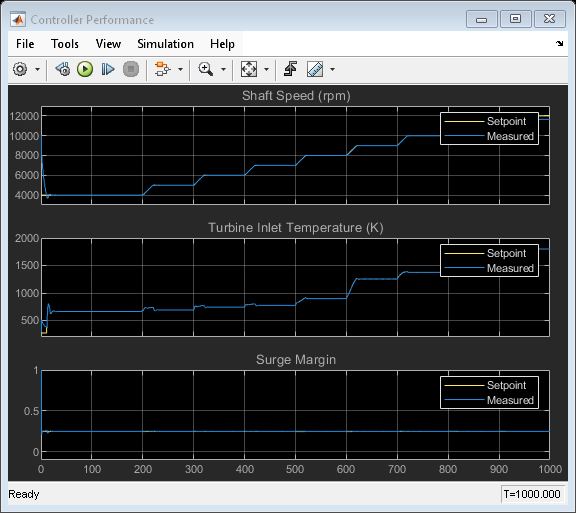This screenshot has width=576, height=513.
Task: Click Setpoint yellow legend line in Surge Margin plot
Action: (x=464, y=385)
